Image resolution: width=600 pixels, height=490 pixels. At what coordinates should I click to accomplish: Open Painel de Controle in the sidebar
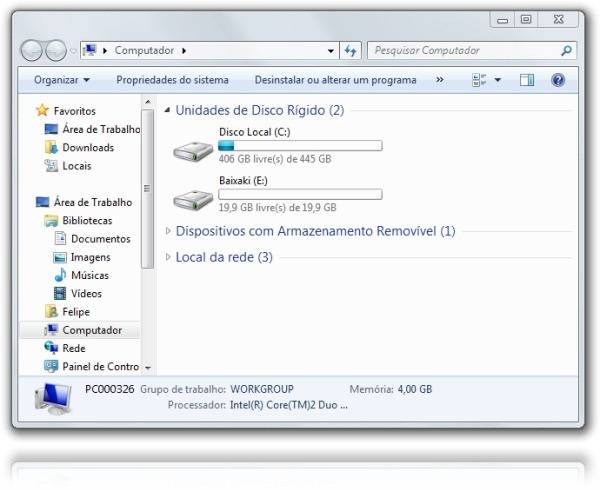click(91, 366)
